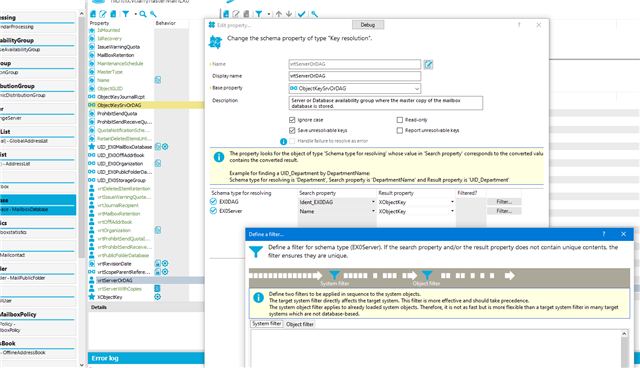Click gear behavior icon for UID_EX0MailBoxDatabase
The height and width of the screenshot is (368, 640).
pos(165,146)
